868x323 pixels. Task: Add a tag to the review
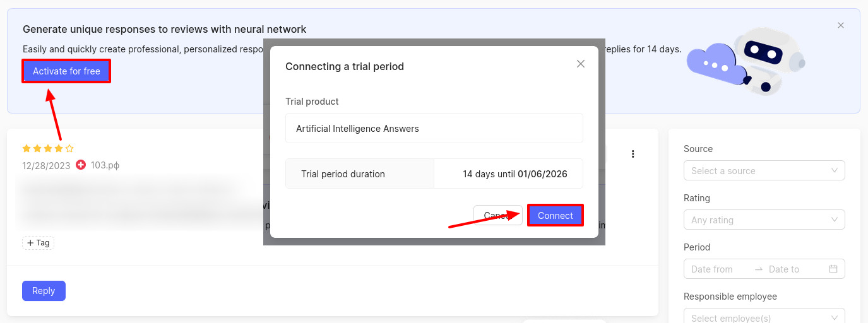[39, 243]
